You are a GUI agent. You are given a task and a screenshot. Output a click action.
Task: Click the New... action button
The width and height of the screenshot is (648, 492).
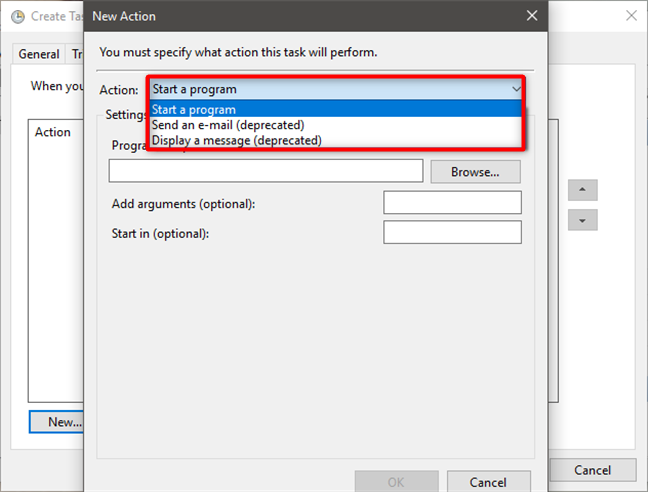click(57, 422)
